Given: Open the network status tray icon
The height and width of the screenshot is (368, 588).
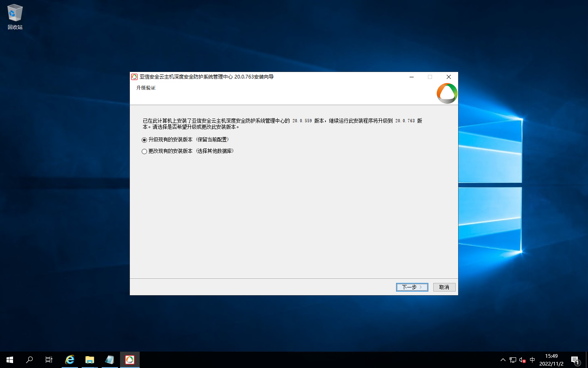Looking at the screenshot, I should [x=513, y=360].
